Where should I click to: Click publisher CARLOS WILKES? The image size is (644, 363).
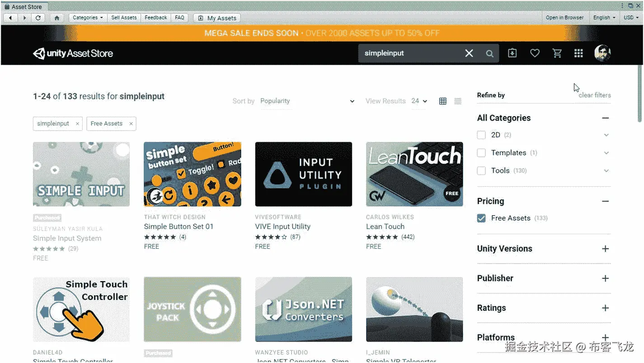(x=390, y=217)
